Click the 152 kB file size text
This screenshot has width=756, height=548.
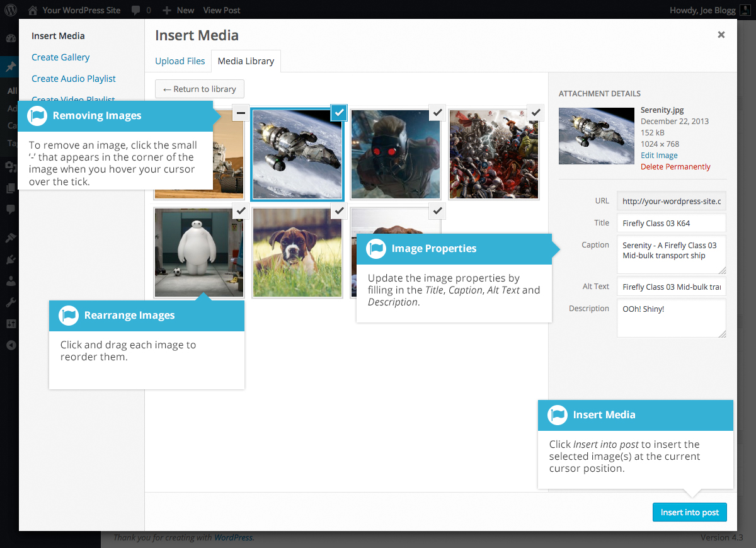click(x=652, y=133)
